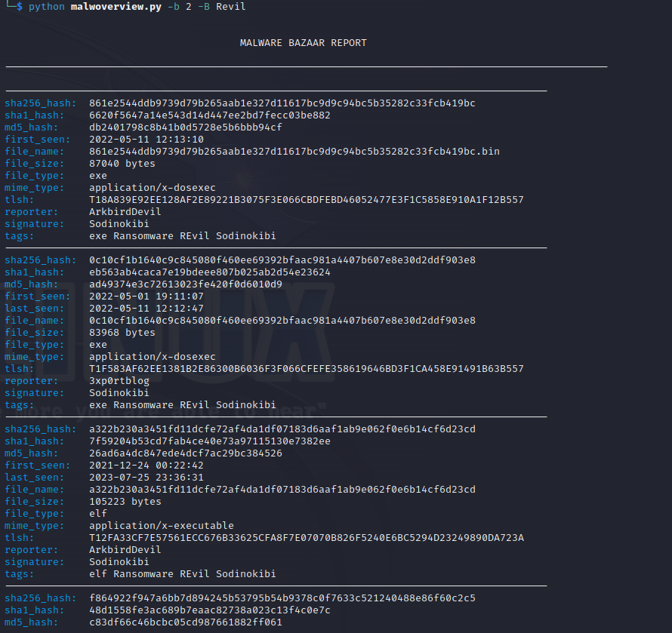This screenshot has width=672, height=633.
Task: Click the tlsh value starting with T1F583AF62
Action: tap(306, 369)
